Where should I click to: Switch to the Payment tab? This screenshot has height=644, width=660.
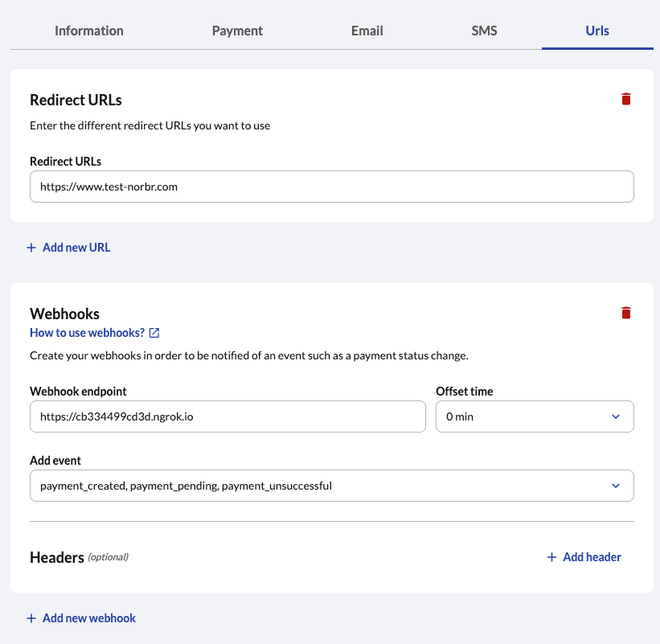click(237, 31)
